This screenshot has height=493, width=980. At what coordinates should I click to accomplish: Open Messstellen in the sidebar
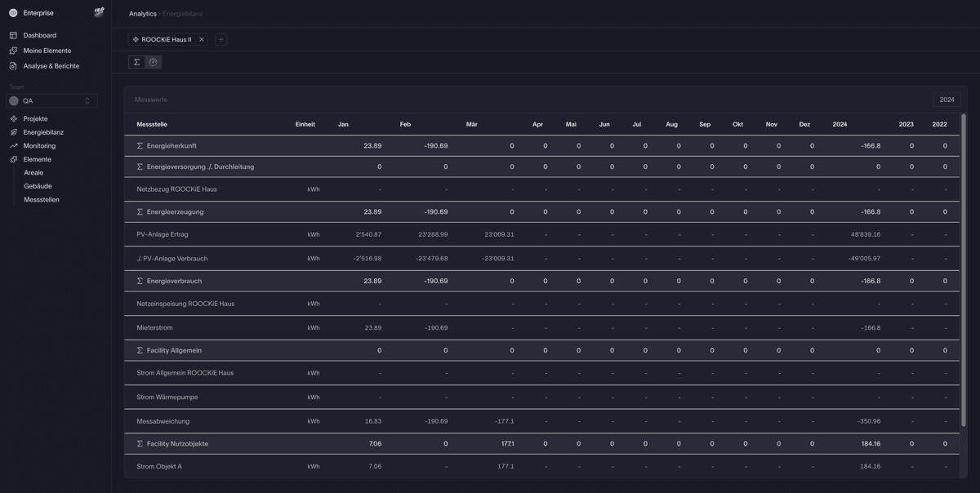(x=42, y=199)
